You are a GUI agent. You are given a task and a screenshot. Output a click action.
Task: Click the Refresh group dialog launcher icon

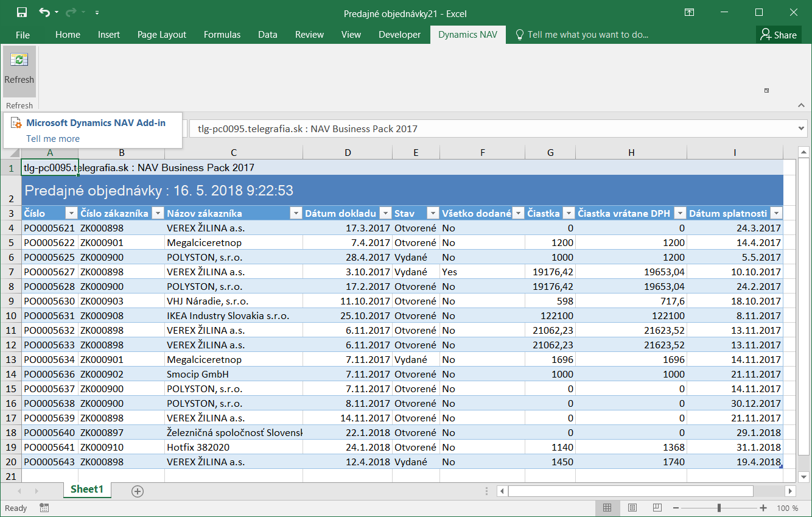pos(766,91)
